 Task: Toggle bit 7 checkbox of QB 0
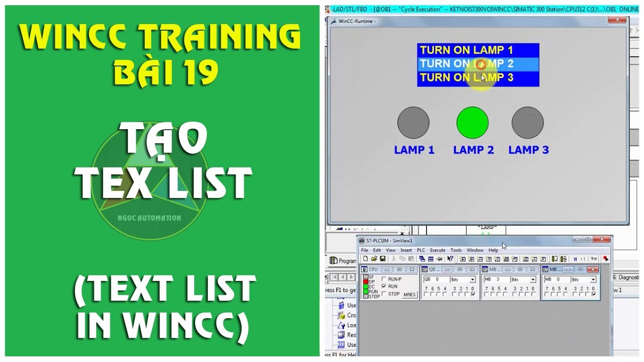click(x=426, y=294)
